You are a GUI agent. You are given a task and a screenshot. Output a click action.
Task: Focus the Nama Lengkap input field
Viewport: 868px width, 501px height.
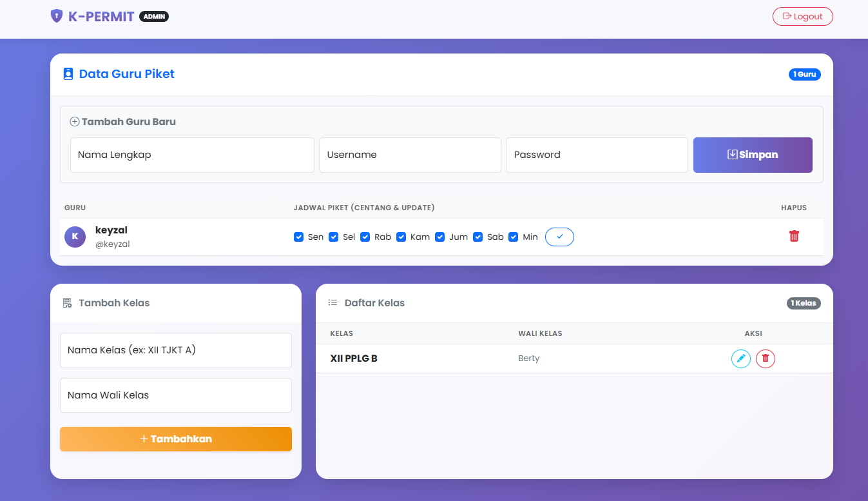[192, 155]
